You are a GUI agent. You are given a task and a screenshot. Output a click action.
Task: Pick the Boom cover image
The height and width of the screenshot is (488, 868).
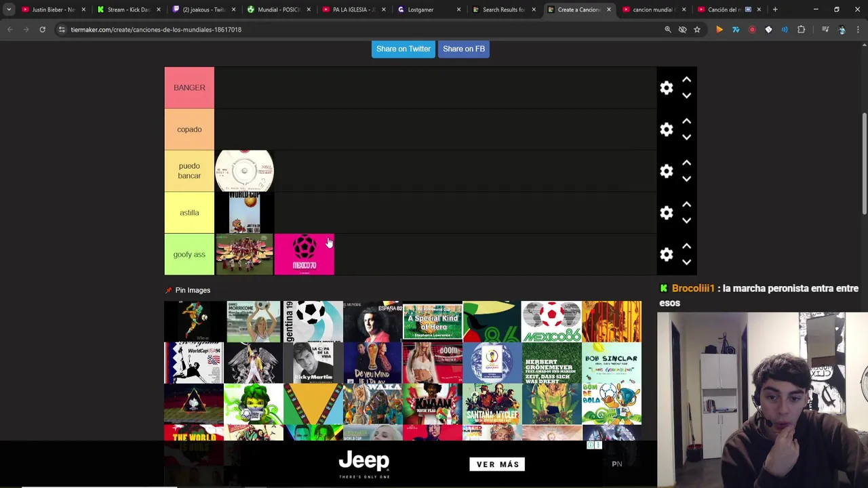[432, 363]
